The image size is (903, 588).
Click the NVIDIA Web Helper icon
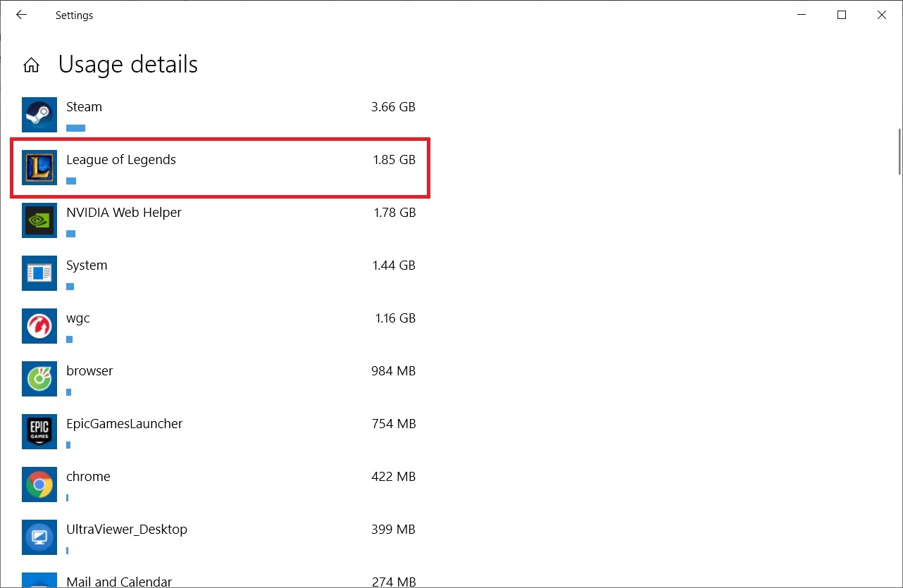tap(39, 220)
